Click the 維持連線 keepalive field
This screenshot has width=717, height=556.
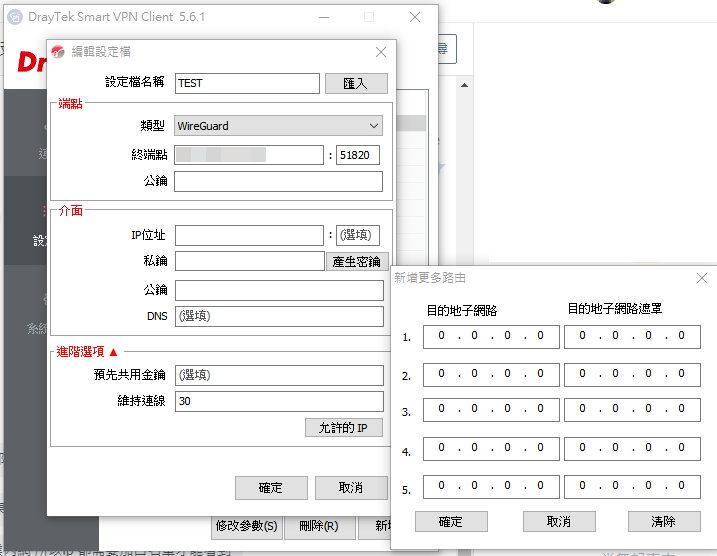(278, 401)
